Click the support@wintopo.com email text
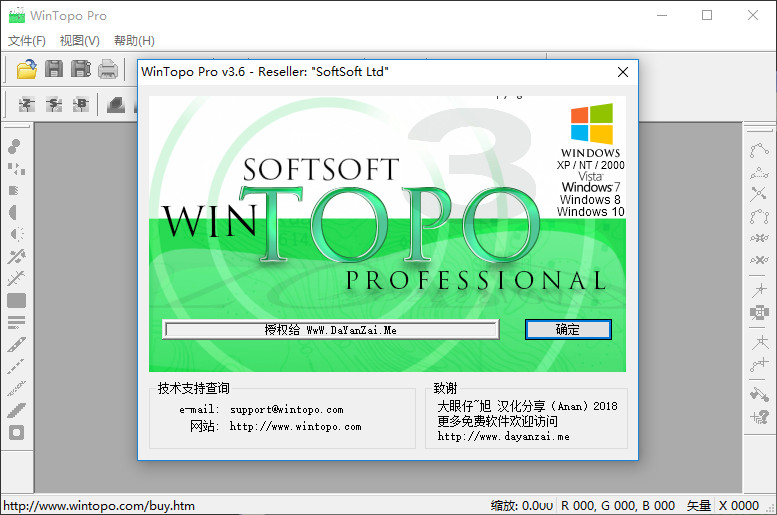The width and height of the screenshot is (777, 515). point(286,409)
